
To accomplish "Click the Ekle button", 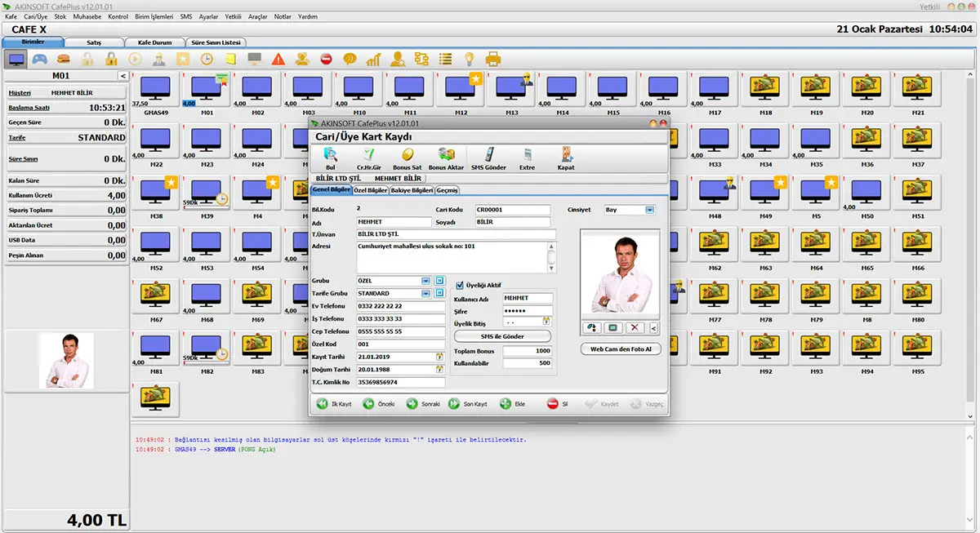I will pyautogui.click(x=514, y=404).
